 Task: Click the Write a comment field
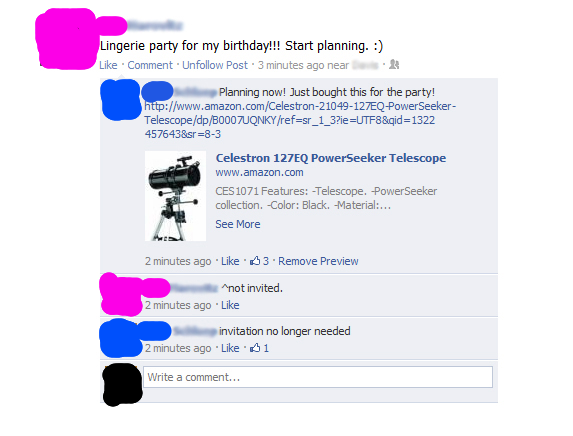[x=318, y=377]
